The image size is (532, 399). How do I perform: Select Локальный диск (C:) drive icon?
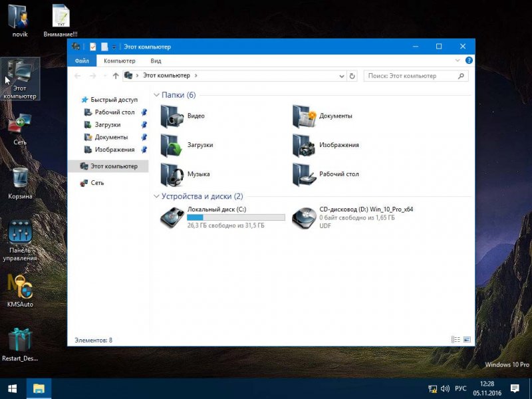click(x=172, y=217)
